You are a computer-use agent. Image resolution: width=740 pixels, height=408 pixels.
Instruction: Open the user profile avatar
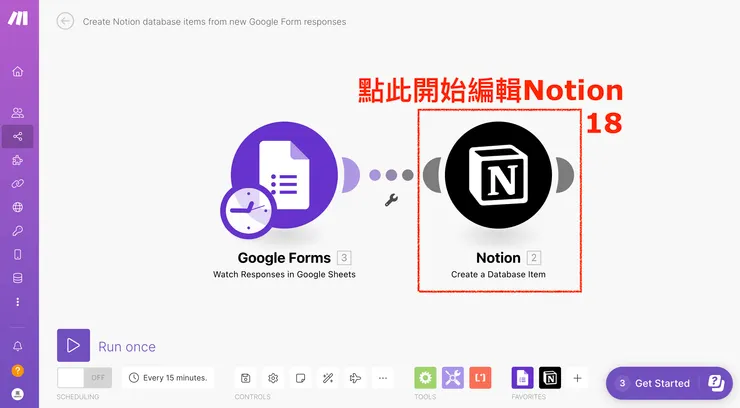click(x=17, y=393)
